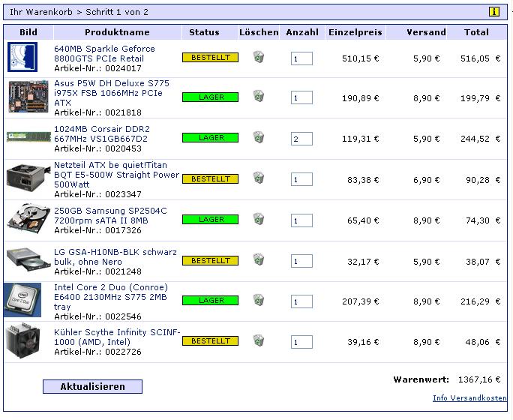Screen dimensions: 513x420
Task: Edit quantity field for Corsair DDR2
Action: point(301,139)
